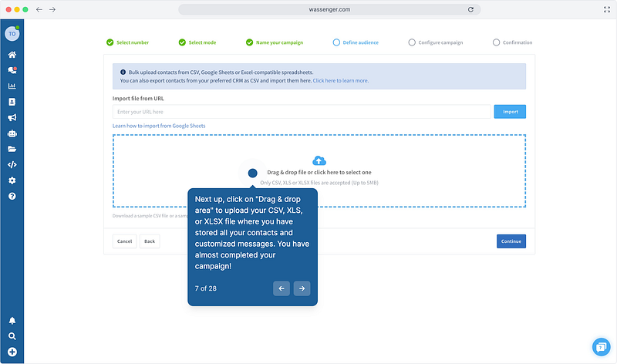Select the 'Confirmation' step

tap(512, 42)
